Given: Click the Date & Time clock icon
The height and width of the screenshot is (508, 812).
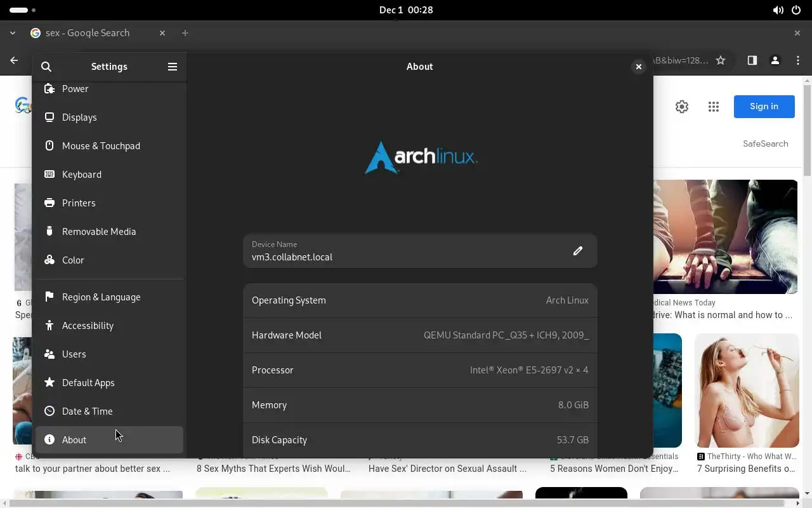Looking at the screenshot, I should (x=49, y=411).
